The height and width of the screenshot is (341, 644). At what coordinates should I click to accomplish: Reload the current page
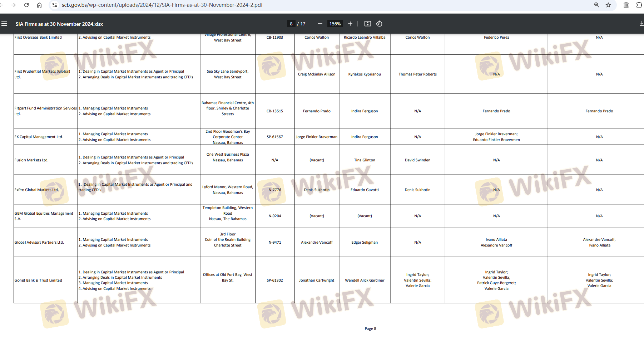coord(26,5)
